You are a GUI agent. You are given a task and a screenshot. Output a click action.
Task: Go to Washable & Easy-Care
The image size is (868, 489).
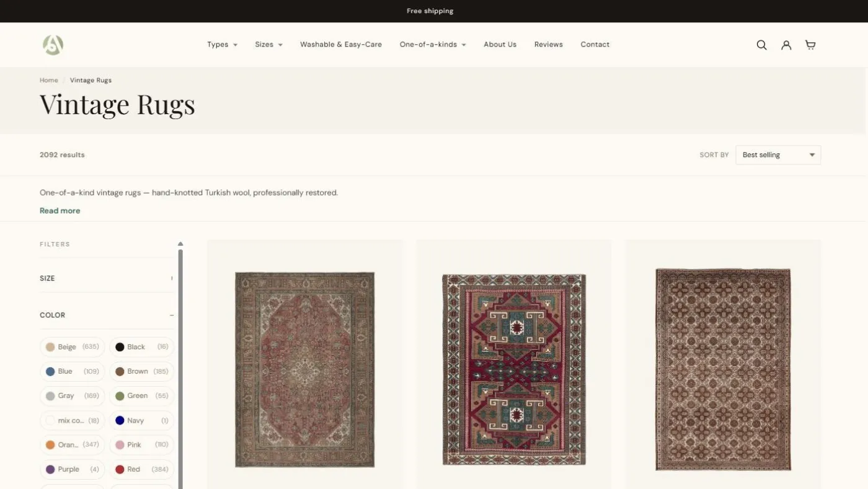coord(341,45)
